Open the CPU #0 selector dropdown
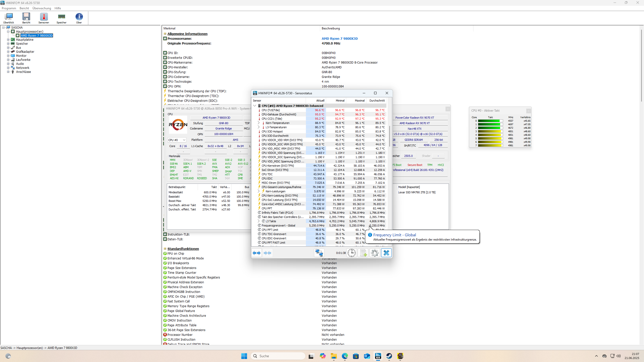644x362 pixels. point(177,140)
